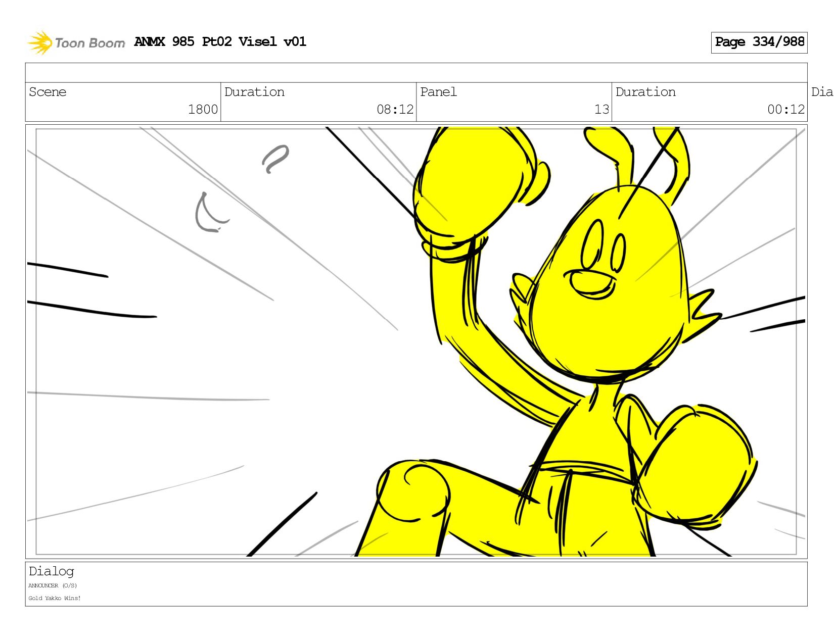Select the scene number 1800
This screenshot has width=834, height=644.
pos(203,110)
